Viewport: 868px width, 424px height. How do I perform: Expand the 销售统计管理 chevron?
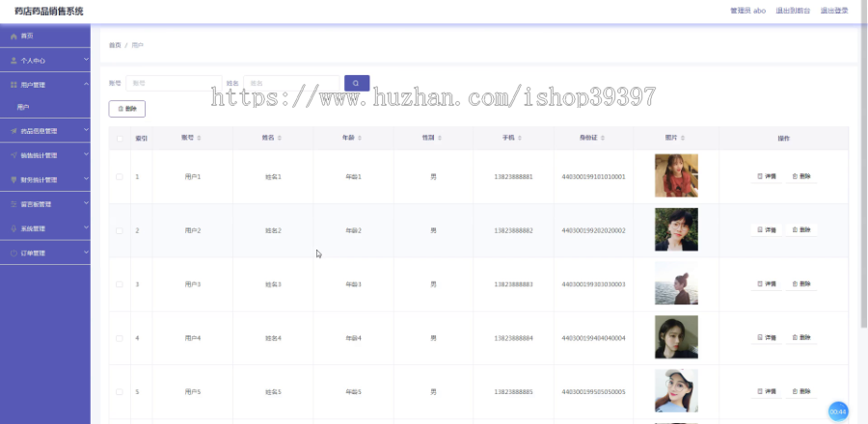click(86, 154)
